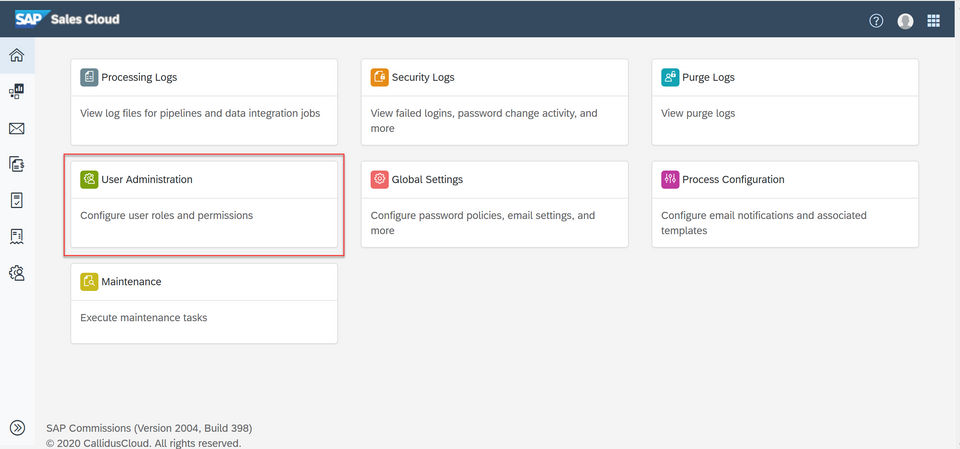Open the Maintenance tile
This screenshot has width=960, height=449.
coord(204,303)
